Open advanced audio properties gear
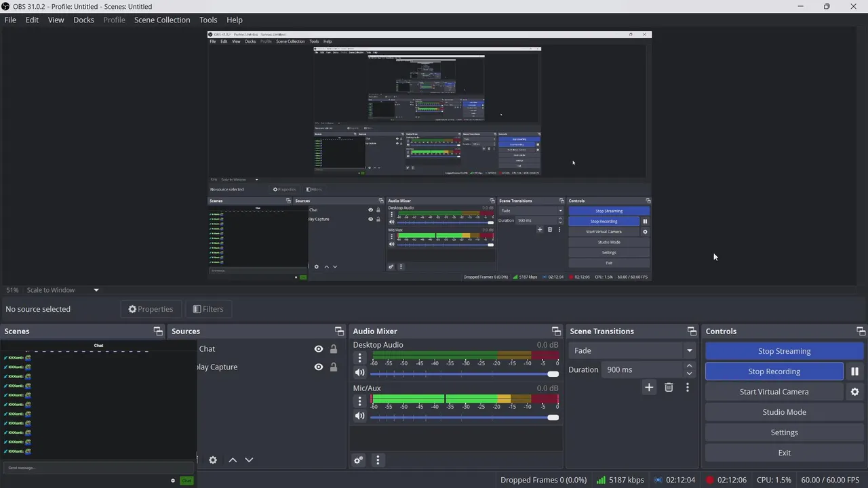Screen dimensions: 868x488 point(359,460)
